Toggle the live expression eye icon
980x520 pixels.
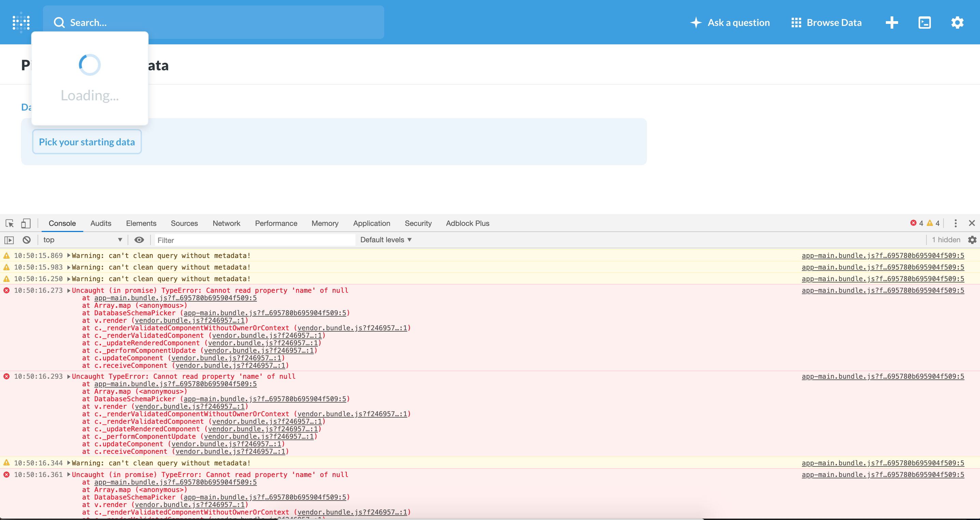139,240
